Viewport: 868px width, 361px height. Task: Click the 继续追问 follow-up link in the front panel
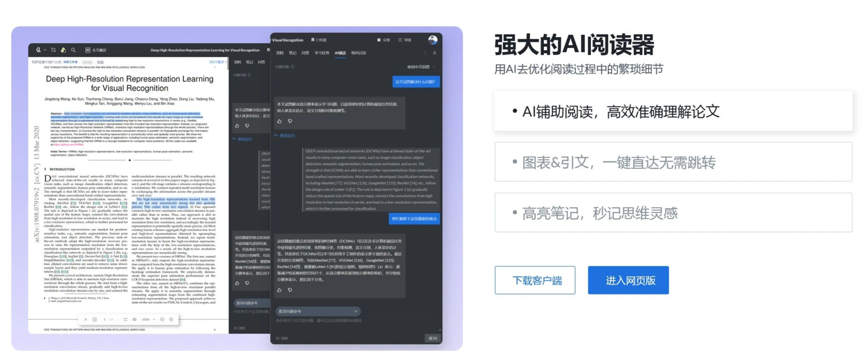coord(285,135)
